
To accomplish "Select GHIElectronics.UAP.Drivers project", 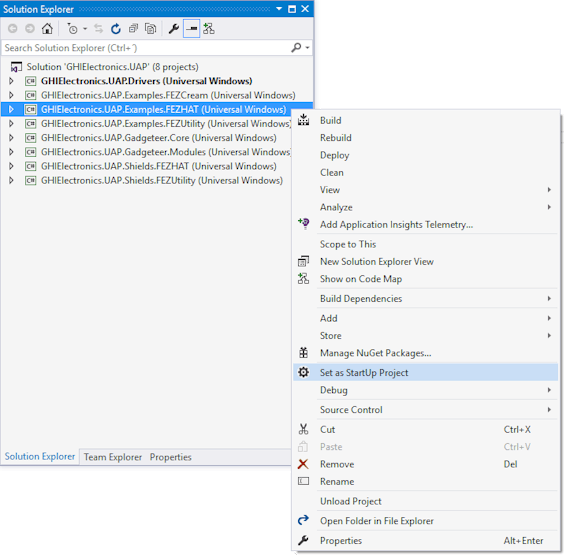I will 146,81.
